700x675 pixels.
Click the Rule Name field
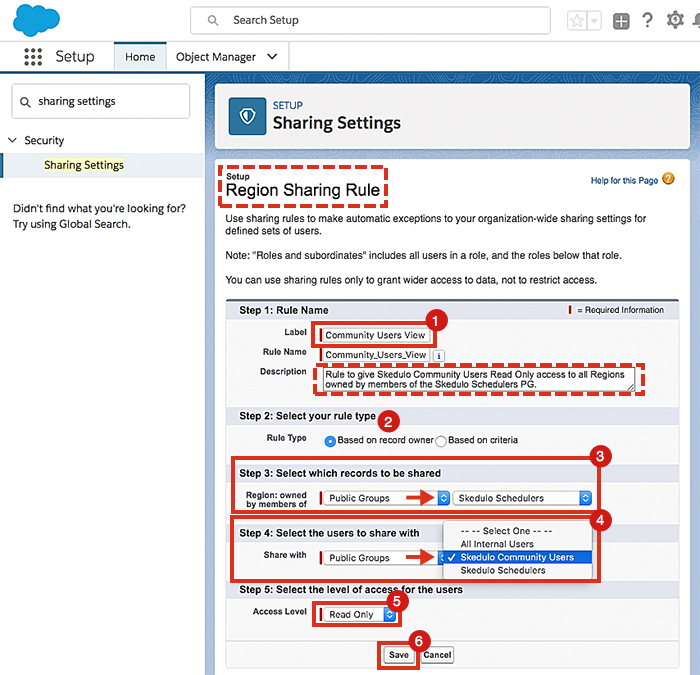pos(375,355)
